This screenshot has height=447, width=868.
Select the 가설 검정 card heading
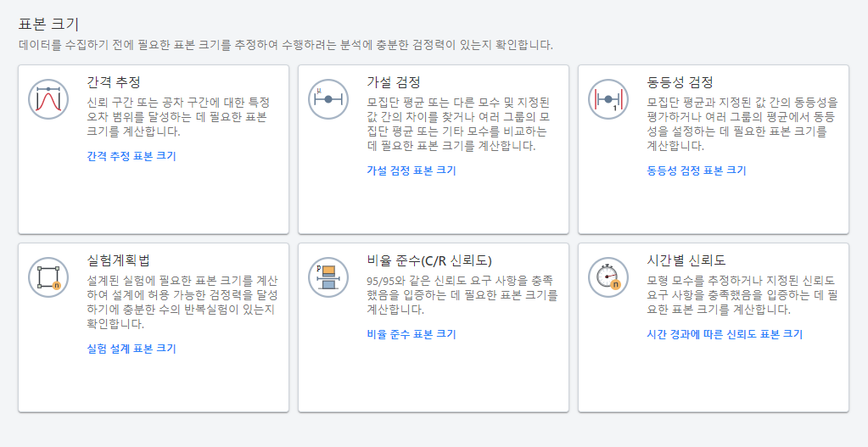coord(394,82)
